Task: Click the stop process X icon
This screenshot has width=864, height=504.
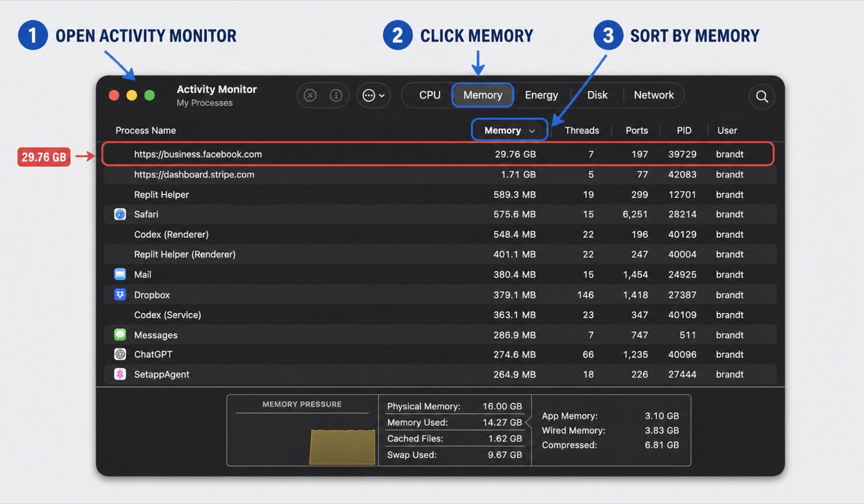Action: (x=310, y=95)
